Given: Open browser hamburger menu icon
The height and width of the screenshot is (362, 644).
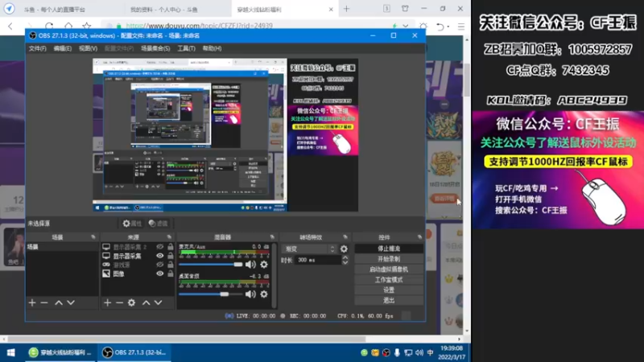Looking at the screenshot, I should [x=461, y=27].
